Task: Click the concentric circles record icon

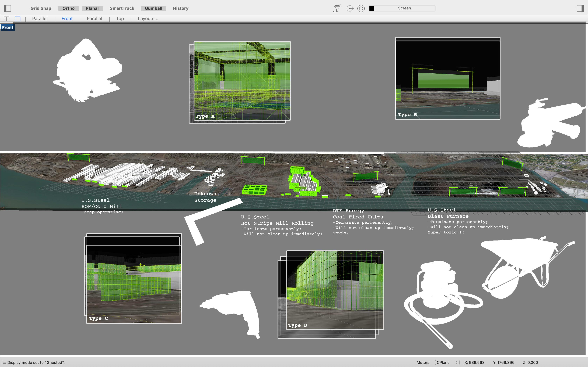Action: click(x=361, y=8)
